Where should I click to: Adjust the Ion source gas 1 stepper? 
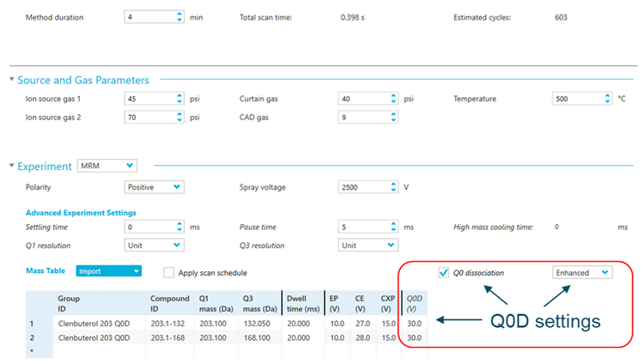179,99
